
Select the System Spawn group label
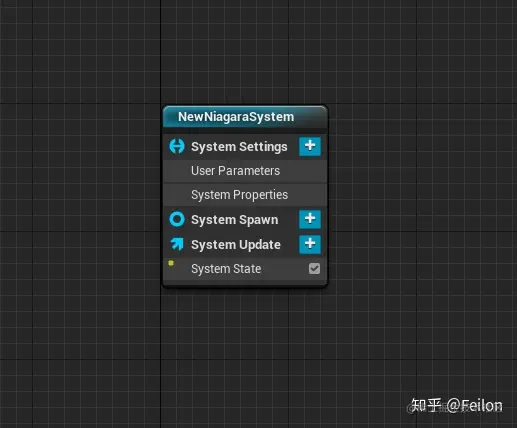(235, 220)
